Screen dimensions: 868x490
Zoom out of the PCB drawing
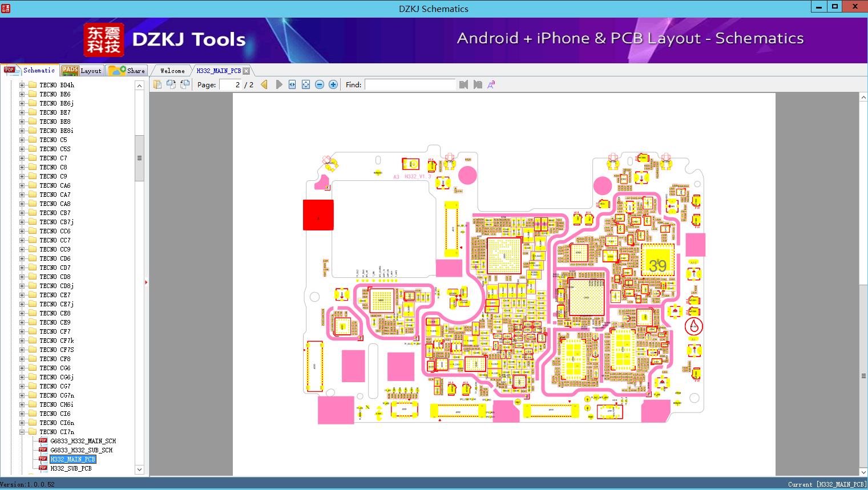click(320, 84)
